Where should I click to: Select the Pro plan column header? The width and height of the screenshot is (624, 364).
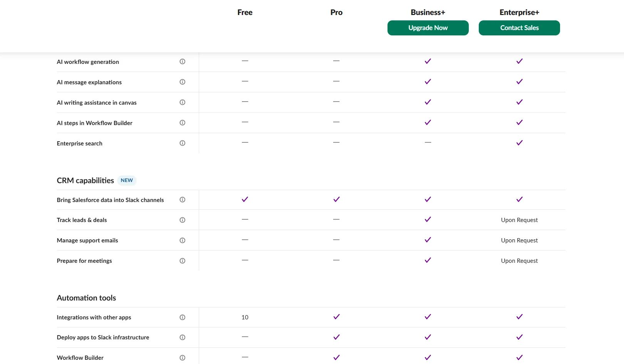pyautogui.click(x=336, y=12)
